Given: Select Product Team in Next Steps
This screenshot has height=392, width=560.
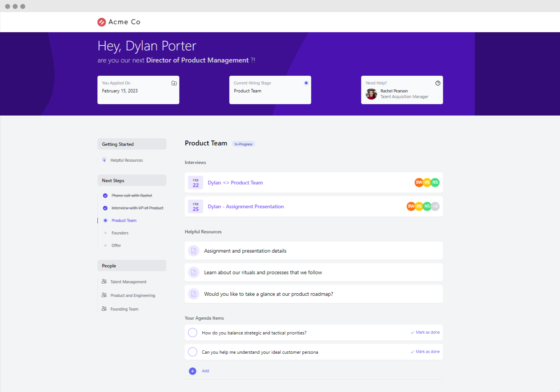Looking at the screenshot, I should tap(124, 220).
